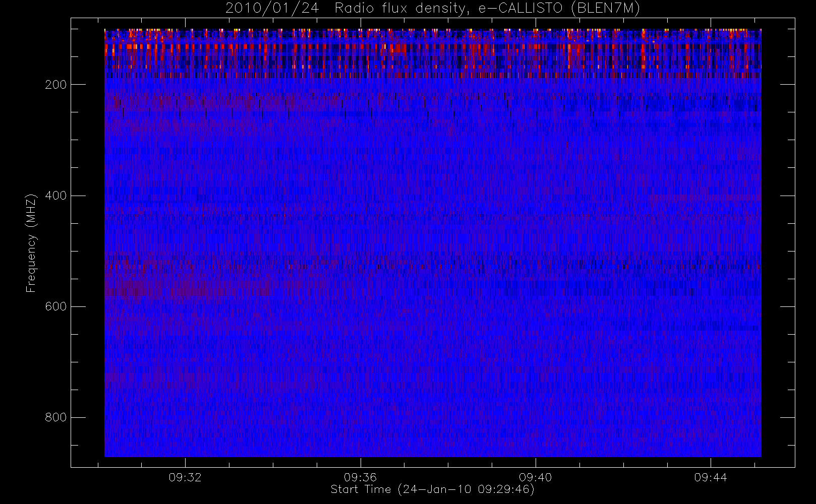
Task: Click the 09:44 time tick label
Action: click(x=711, y=477)
